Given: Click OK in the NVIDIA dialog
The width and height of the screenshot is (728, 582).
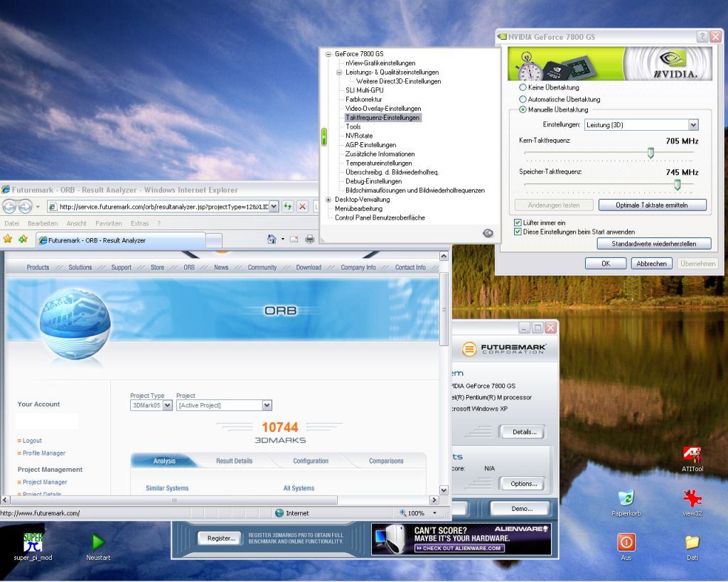Looking at the screenshot, I should point(606,264).
